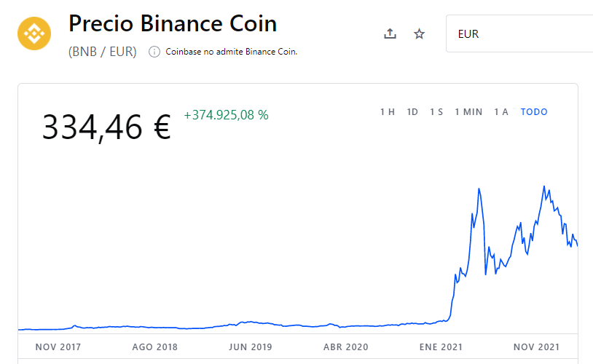Image resolution: width=593 pixels, height=364 pixels.
Task: Select the 1 H time range
Action: pyautogui.click(x=388, y=112)
